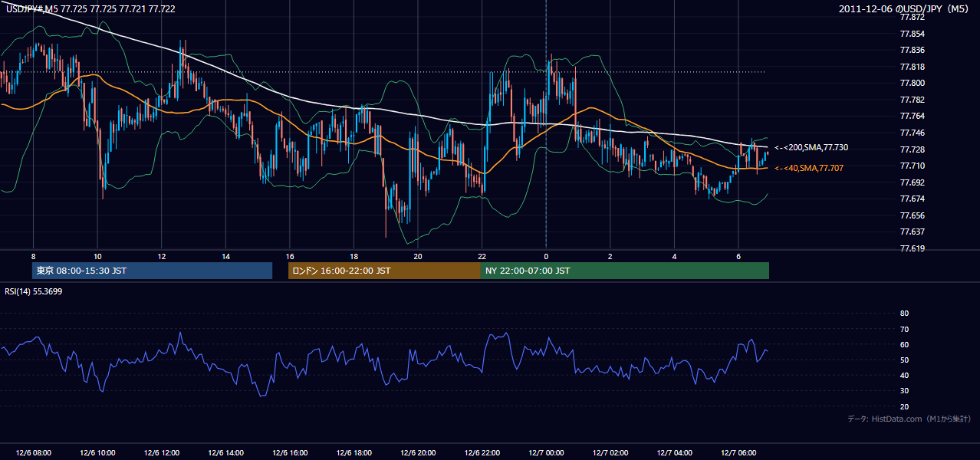980x460 pixels.
Task: Click hour 12 label under price chart
Action: click(x=161, y=256)
